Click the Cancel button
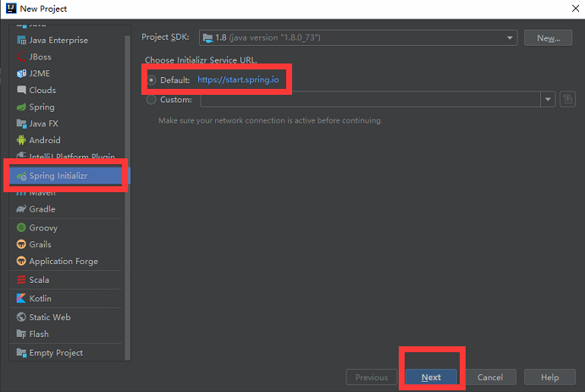 click(x=490, y=377)
